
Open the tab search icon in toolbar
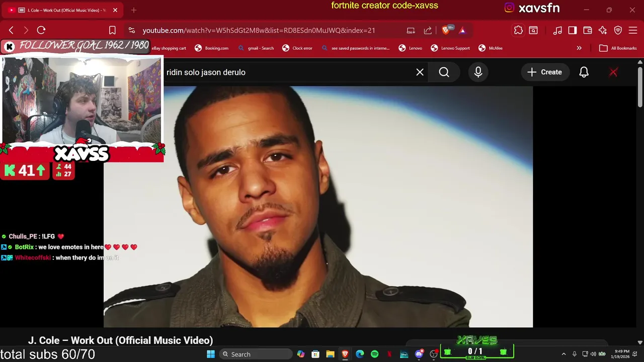click(533, 30)
